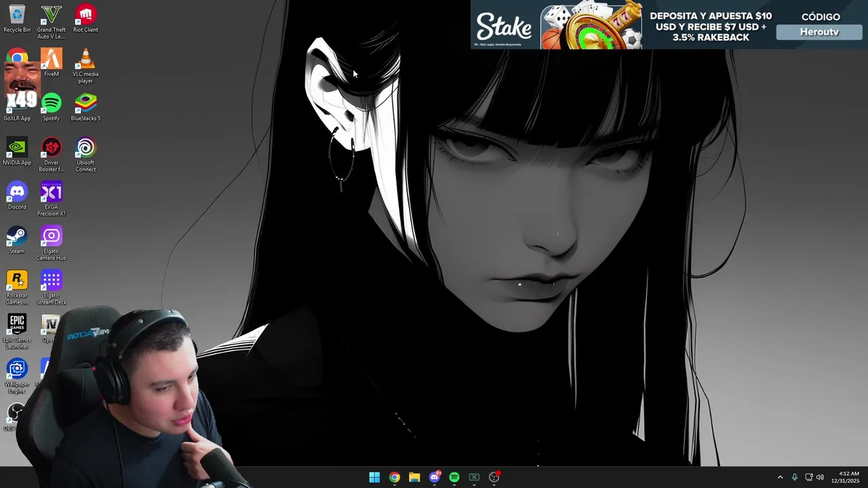
Task: Select the Wallpaper Engine desktop shortcut
Action: tap(17, 376)
